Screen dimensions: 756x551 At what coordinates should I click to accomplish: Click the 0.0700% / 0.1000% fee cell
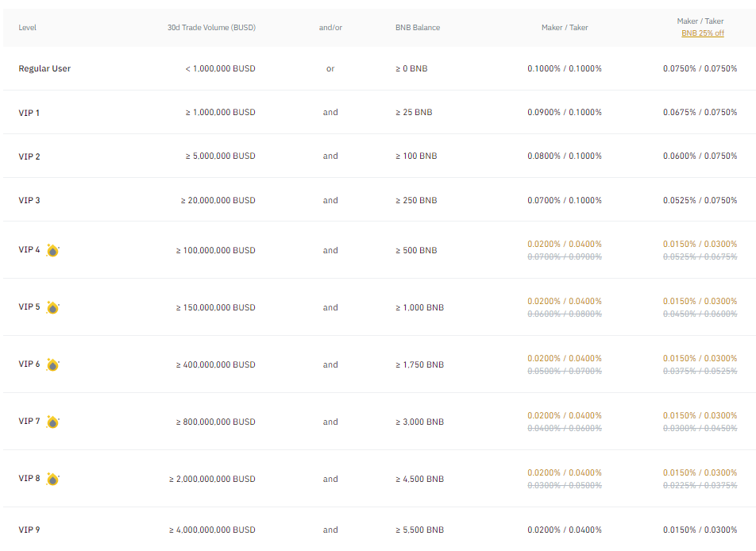pyautogui.click(x=565, y=200)
